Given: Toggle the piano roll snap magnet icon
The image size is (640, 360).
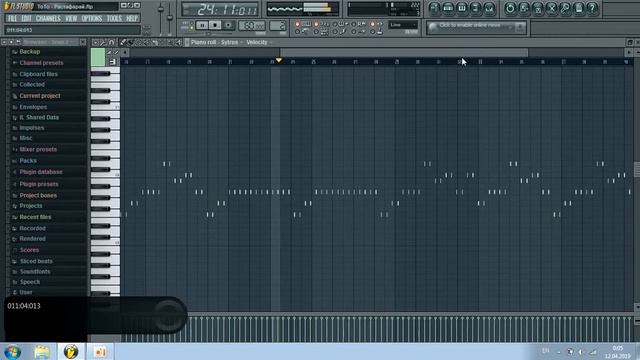Looking at the screenshot, I should [x=111, y=42].
